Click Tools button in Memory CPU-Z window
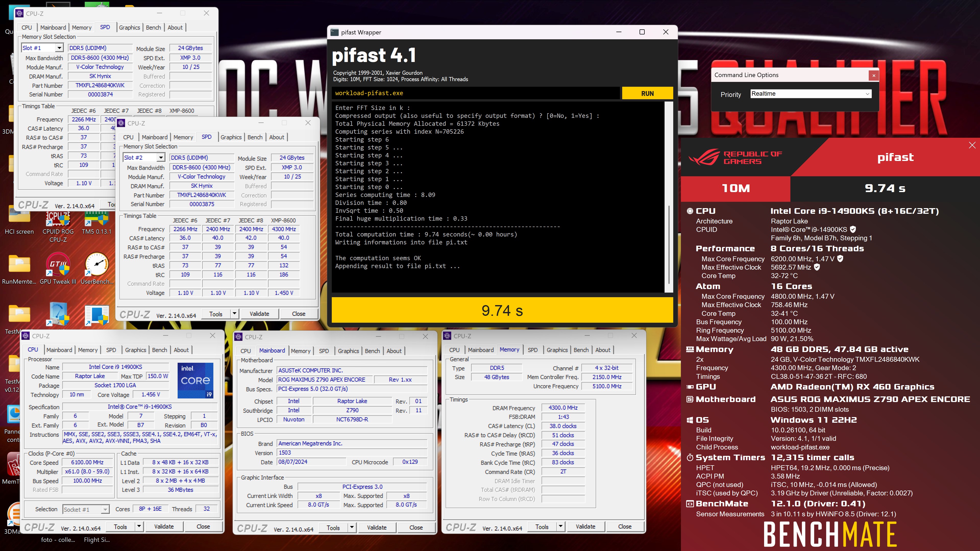980x551 pixels. (x=542, y=527)
